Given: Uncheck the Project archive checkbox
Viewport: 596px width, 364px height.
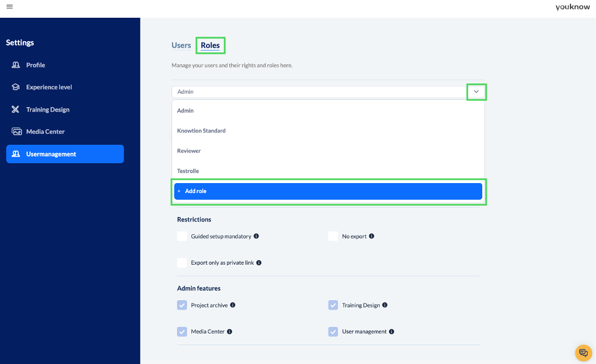Looking at the screenshot, I should [x=182, y=305].
